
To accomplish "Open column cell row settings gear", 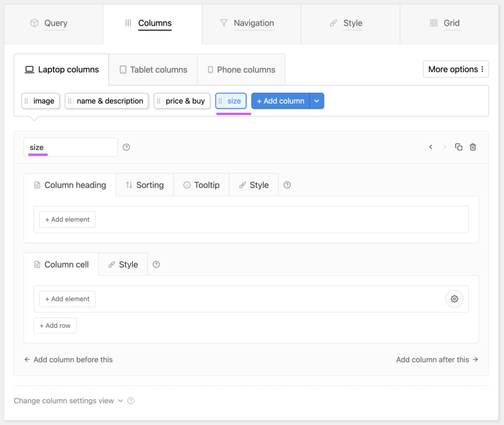I will (454, 299).
